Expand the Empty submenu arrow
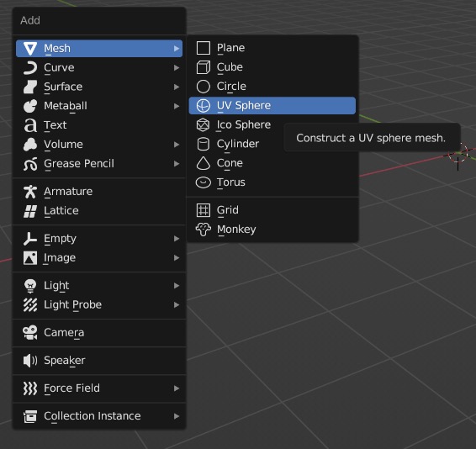The width and height of the screenshot is (476, 449). pos(177,239)
